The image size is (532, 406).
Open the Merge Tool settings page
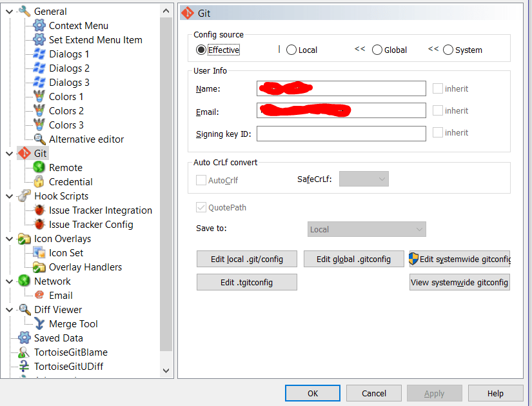point(74,324)
